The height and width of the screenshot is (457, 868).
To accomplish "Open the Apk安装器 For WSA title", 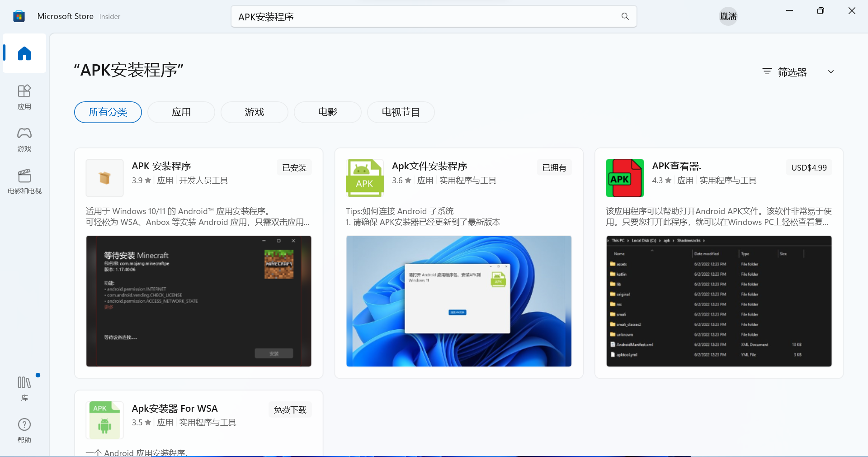I will [x=175, y=408].
